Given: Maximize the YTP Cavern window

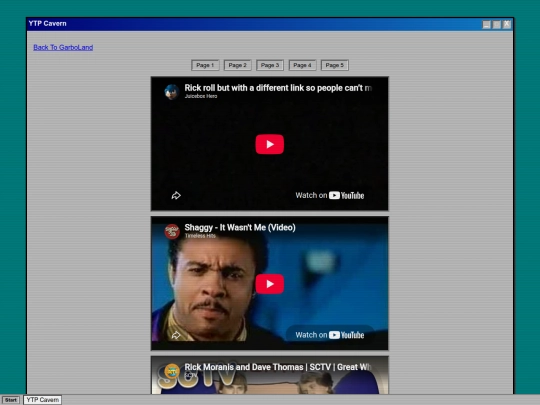Looking at the screenshot, I should tap(497, 24).
